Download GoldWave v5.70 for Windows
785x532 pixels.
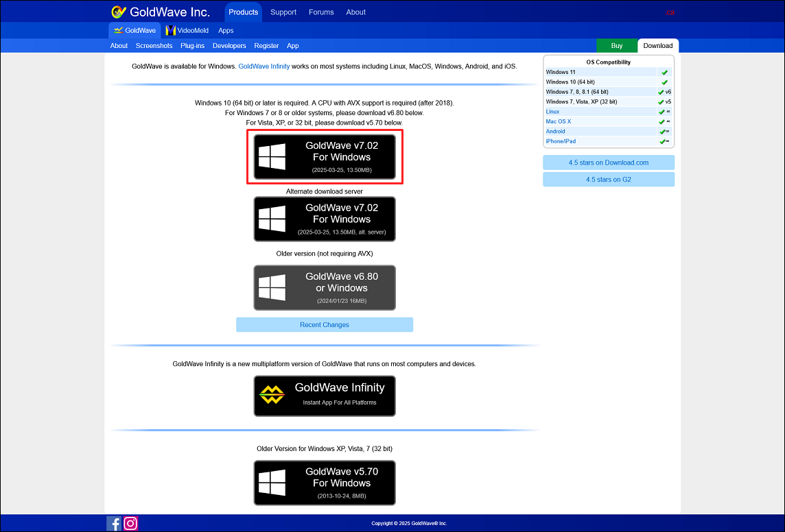(325, 483)
